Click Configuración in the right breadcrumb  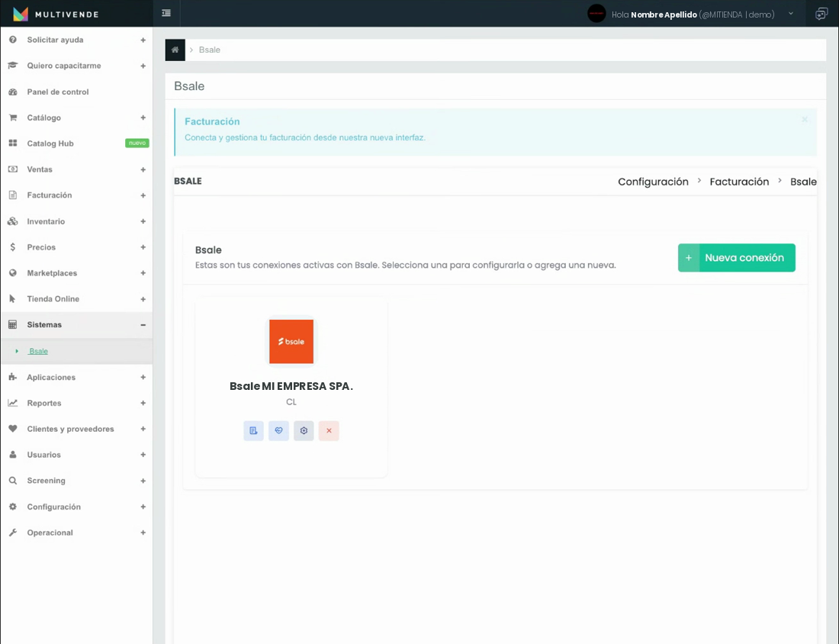tap(654, 182)
